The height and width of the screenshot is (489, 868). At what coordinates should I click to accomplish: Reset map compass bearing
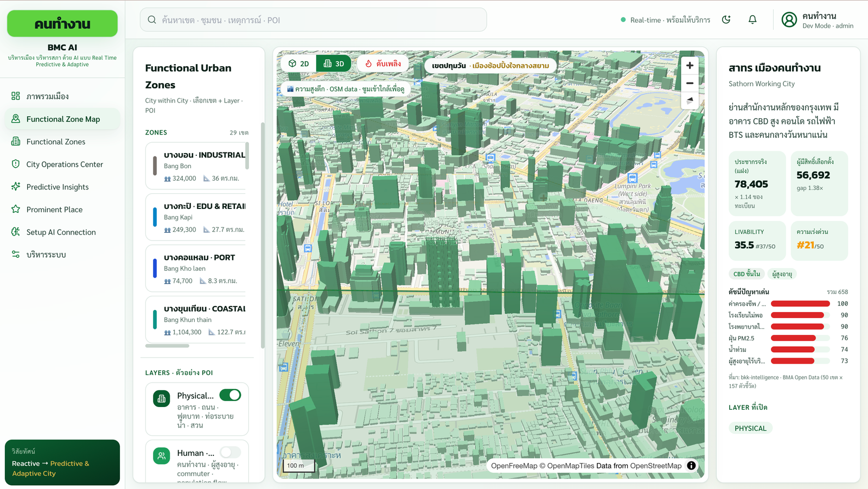click(x=690, y=100)
